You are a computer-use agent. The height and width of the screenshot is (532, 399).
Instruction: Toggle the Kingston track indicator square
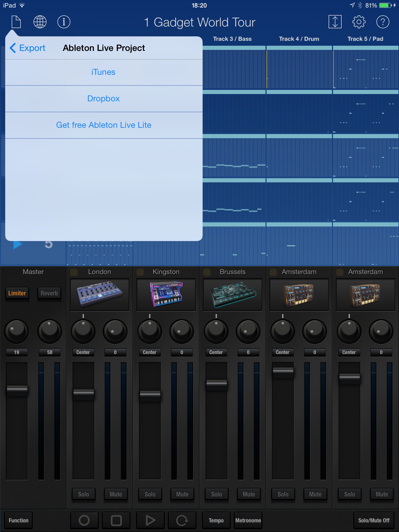[140, 272]
